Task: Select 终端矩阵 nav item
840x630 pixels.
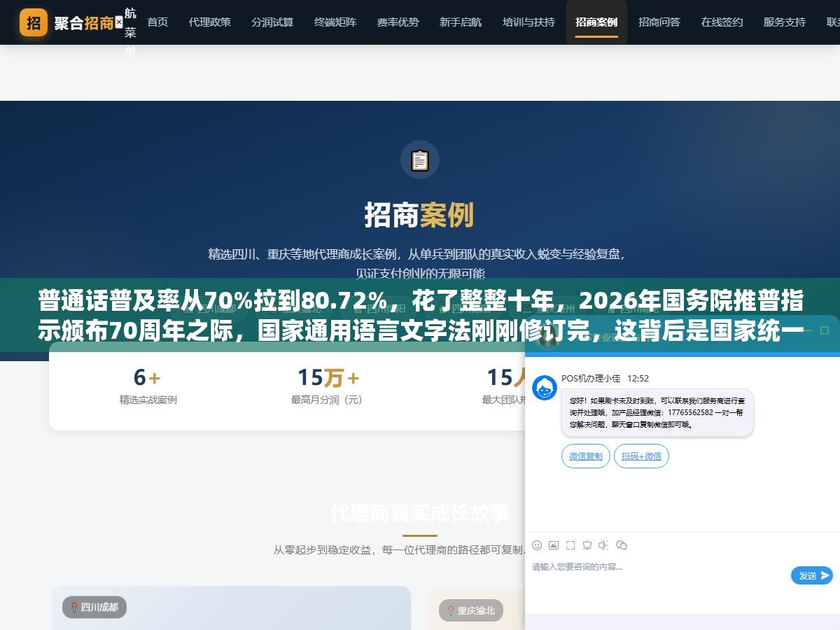Action: [x=335, y=22]
